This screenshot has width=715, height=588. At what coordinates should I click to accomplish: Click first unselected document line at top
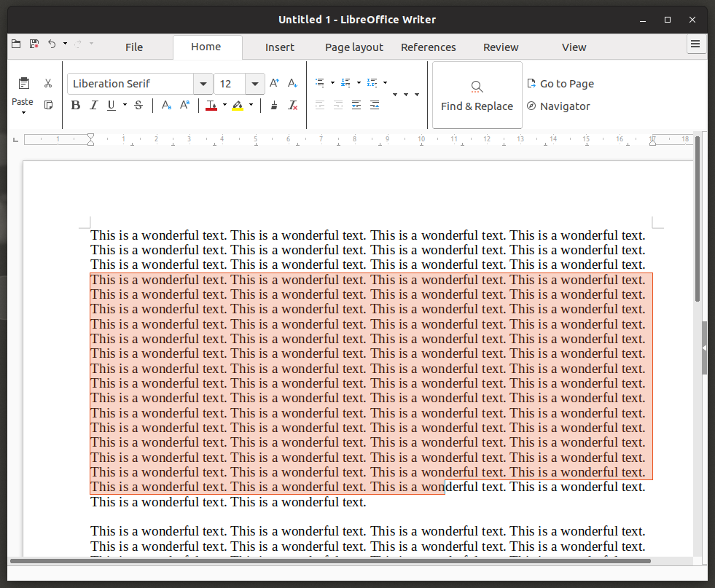tap(368, 235)
